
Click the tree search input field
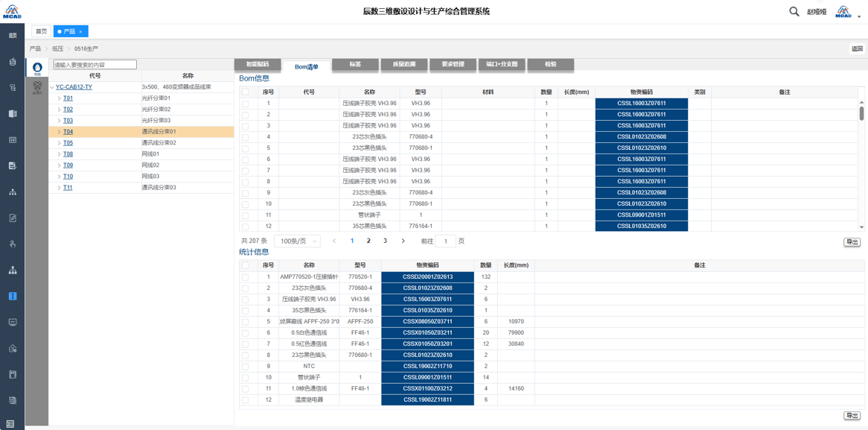pos(95,65)
